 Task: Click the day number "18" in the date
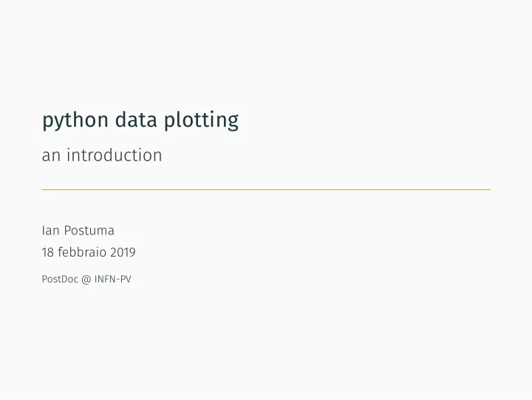[48, 252]
